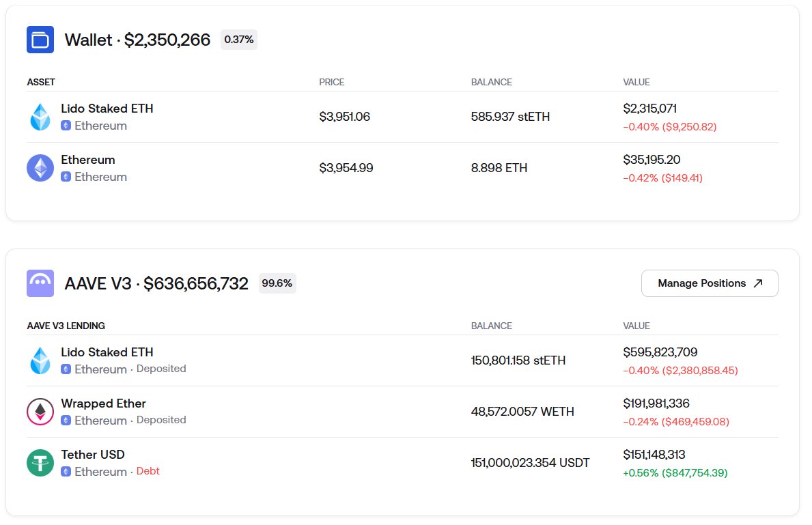Sort wallet by VALUE column header
Screen dimensions: 812x525
click(636, 82)
